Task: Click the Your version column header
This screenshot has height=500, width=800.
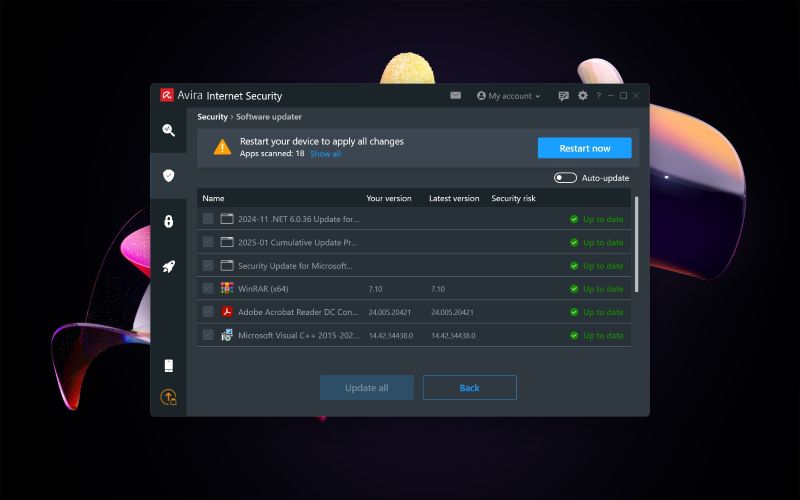Action: click(x=389, y=198)
